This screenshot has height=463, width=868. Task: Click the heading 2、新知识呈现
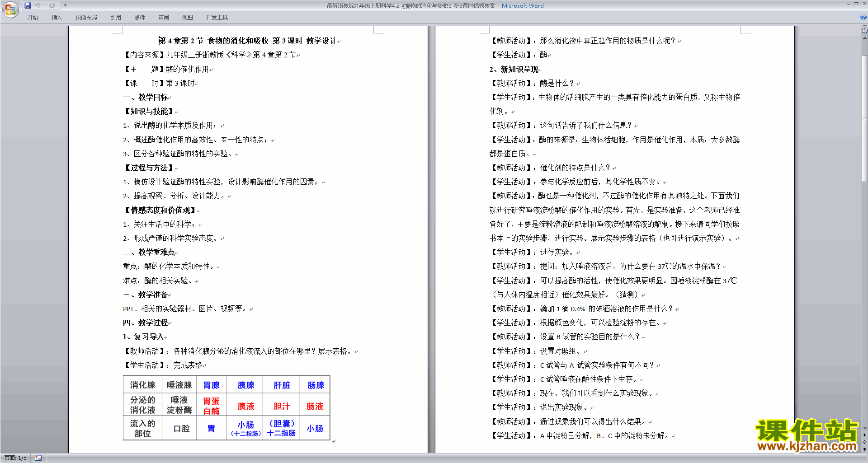[514, 69]
